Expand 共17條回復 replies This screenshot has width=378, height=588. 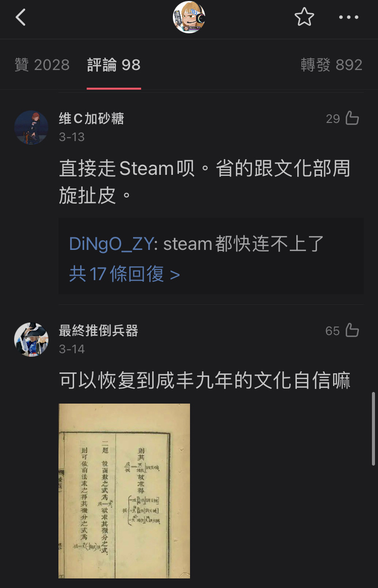[124, 275]
